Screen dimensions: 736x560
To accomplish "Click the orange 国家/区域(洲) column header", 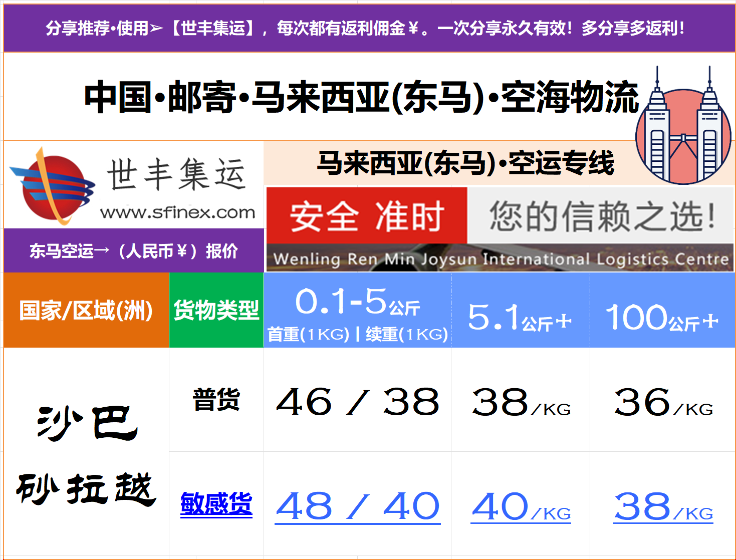I will click(x=86, y=310).
